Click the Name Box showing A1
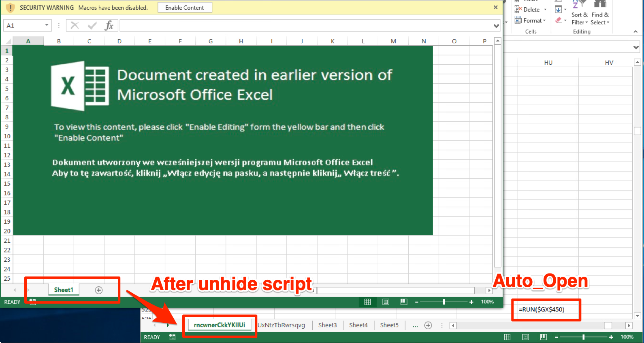 click(24, 25)
